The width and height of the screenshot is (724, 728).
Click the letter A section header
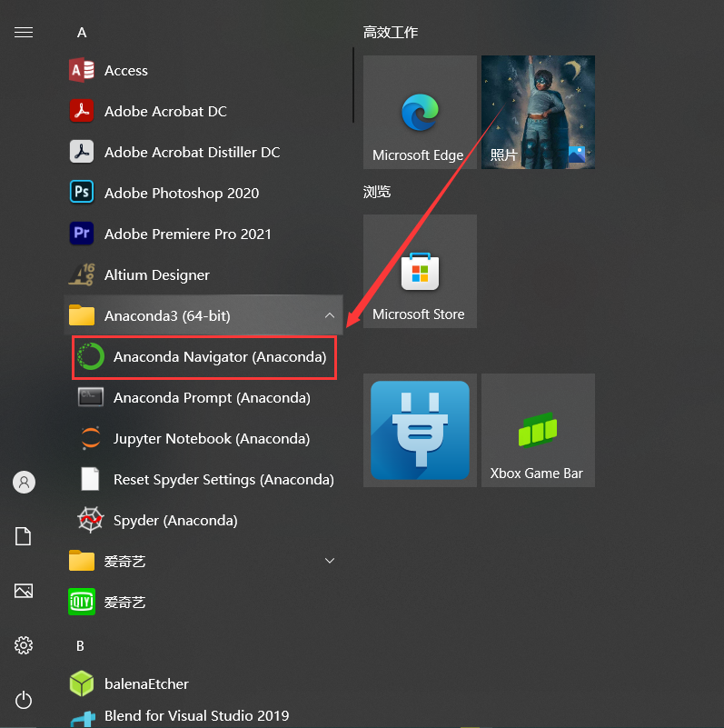(82, 33)
